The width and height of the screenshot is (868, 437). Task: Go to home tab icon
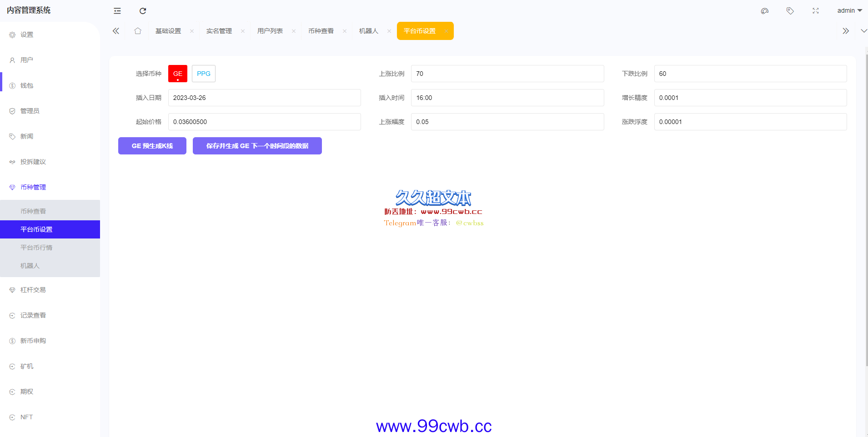pos(138,31)
